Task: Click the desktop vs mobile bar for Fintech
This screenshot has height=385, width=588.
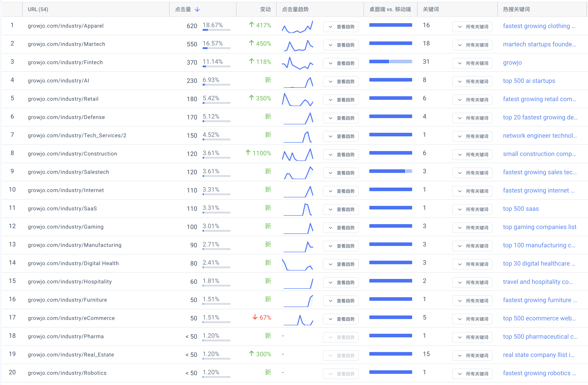Action: pos(390,61)
